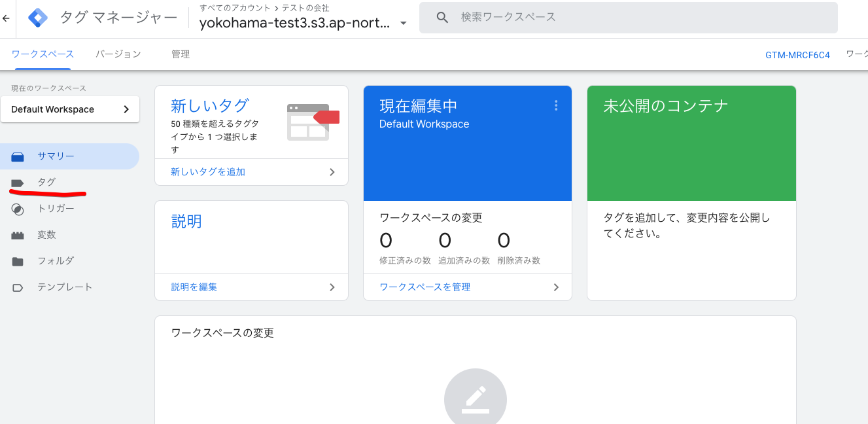Viewport: 868px width, 424px height.
Task: Open Templates using the template icon
Action: (18, 287)
